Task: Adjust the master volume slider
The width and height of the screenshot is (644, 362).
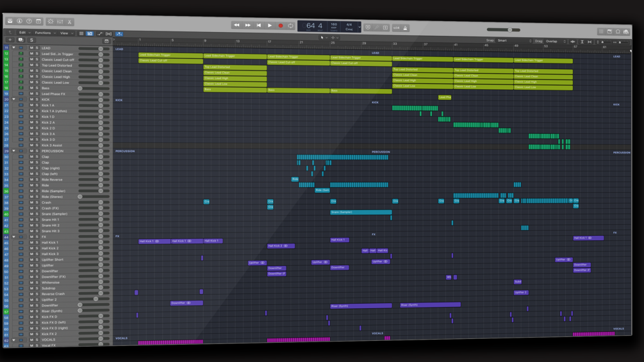Action: pos(504,29)
